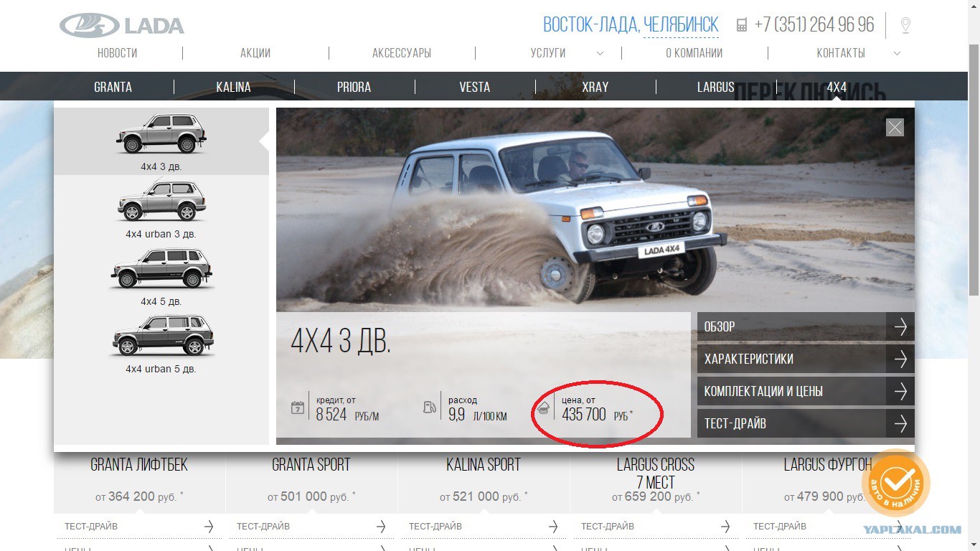980x551 pixels.
Task: Open the ОБЗОР button
Action: pos(806,326)
